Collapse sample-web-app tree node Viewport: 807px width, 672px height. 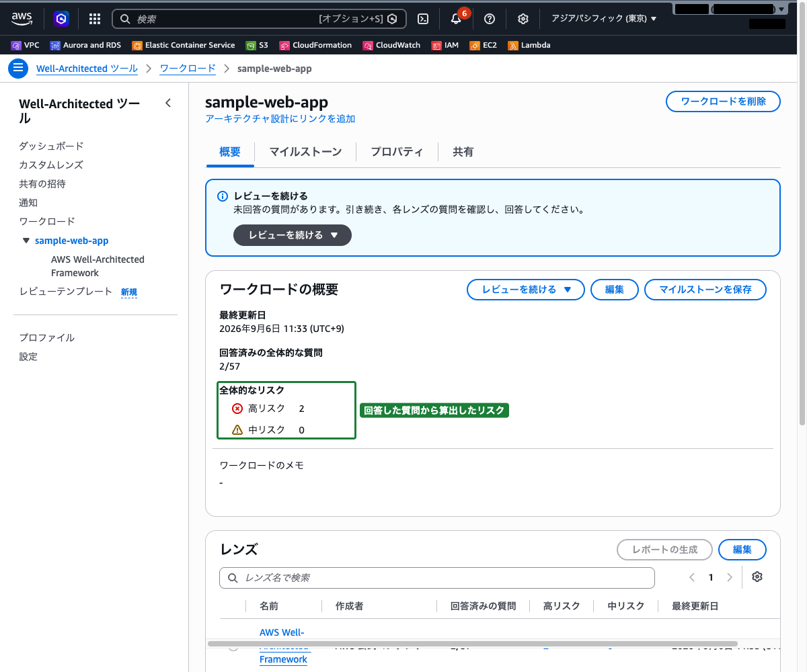pyautogui.click(x=26, y=241)
